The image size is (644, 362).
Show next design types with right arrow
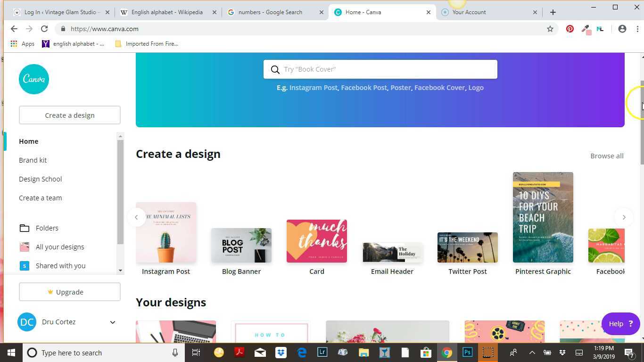point(624,217)
